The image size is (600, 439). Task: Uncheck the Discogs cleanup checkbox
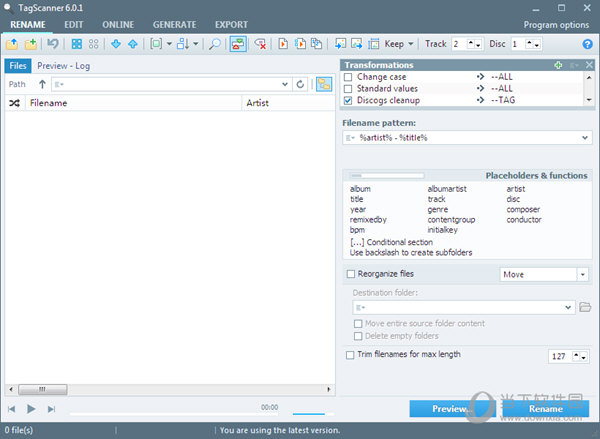pos(348,101)
